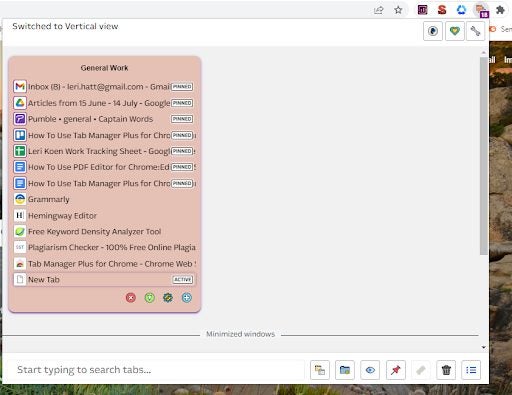Select Free Keyword Density Analyzer Tool tab
Screen dimensions: 512x395
(104, 232)
